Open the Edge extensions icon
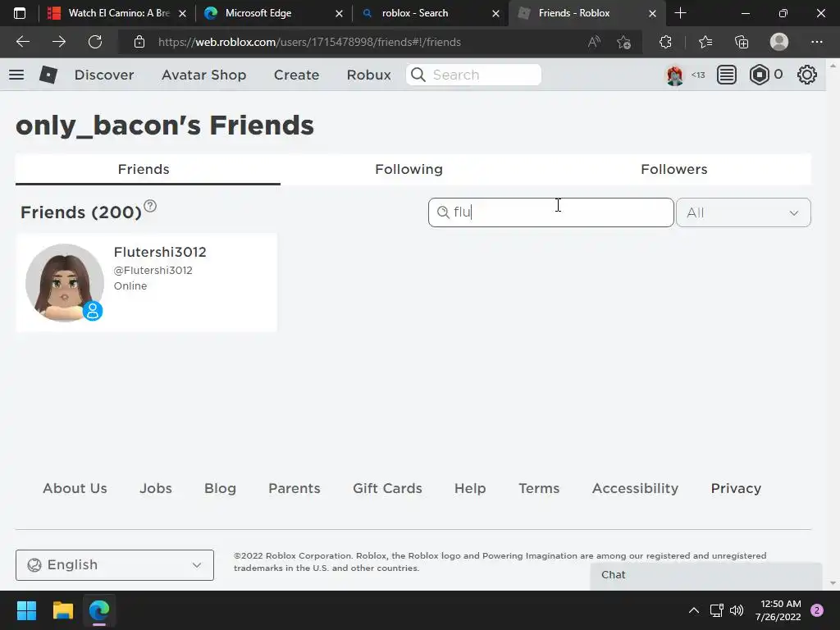The image size is (840, 630). (x=665, y=42)
